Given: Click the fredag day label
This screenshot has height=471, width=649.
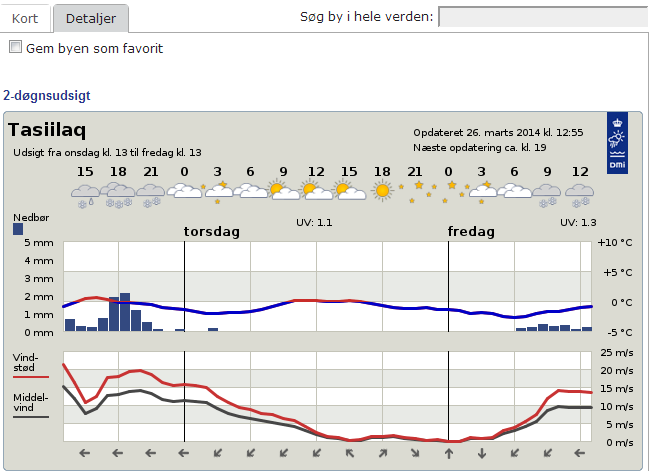Looking at the screenshot, I should 471,231.
